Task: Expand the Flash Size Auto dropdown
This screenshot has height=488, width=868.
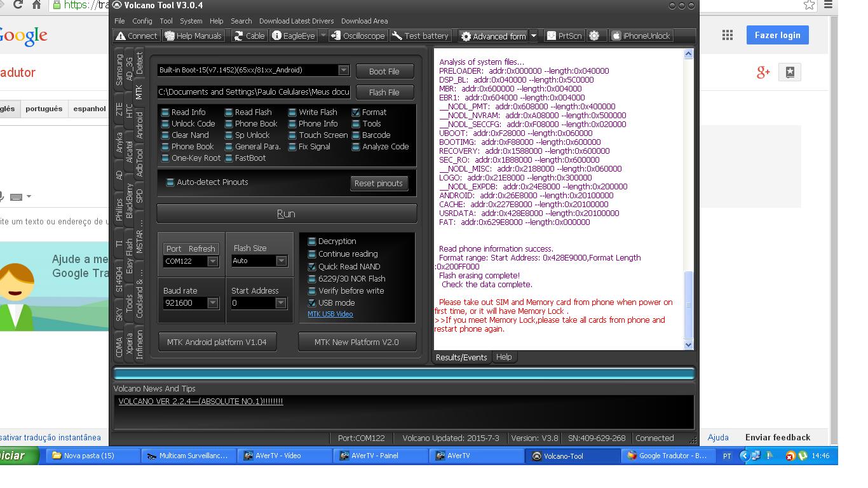Action: tap(281, 261)
